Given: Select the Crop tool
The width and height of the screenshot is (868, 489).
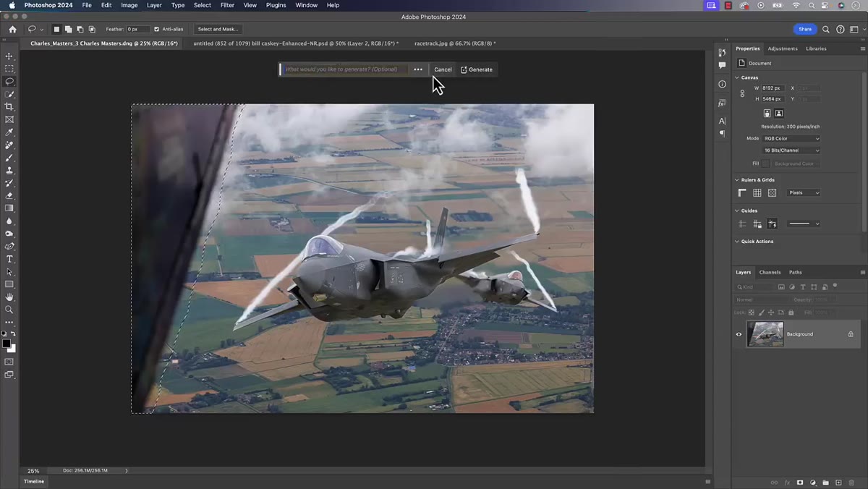Looking at the screenshot, I should [9, 106].
